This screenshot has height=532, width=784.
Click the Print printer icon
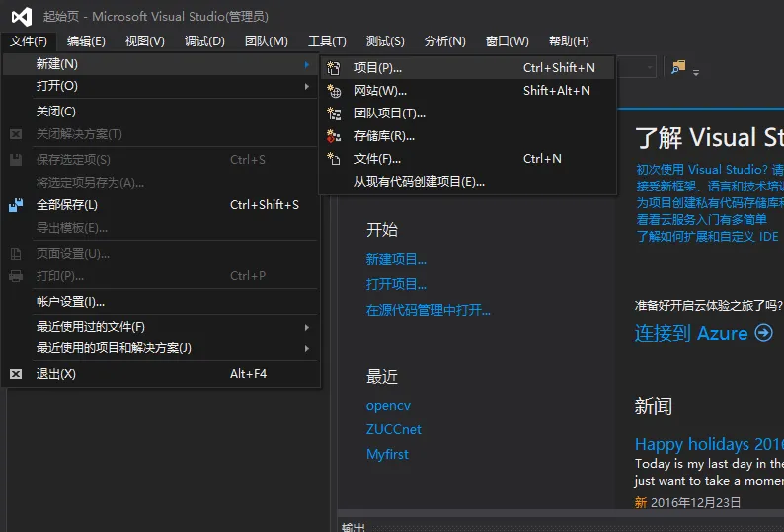(x=16, y=276)
